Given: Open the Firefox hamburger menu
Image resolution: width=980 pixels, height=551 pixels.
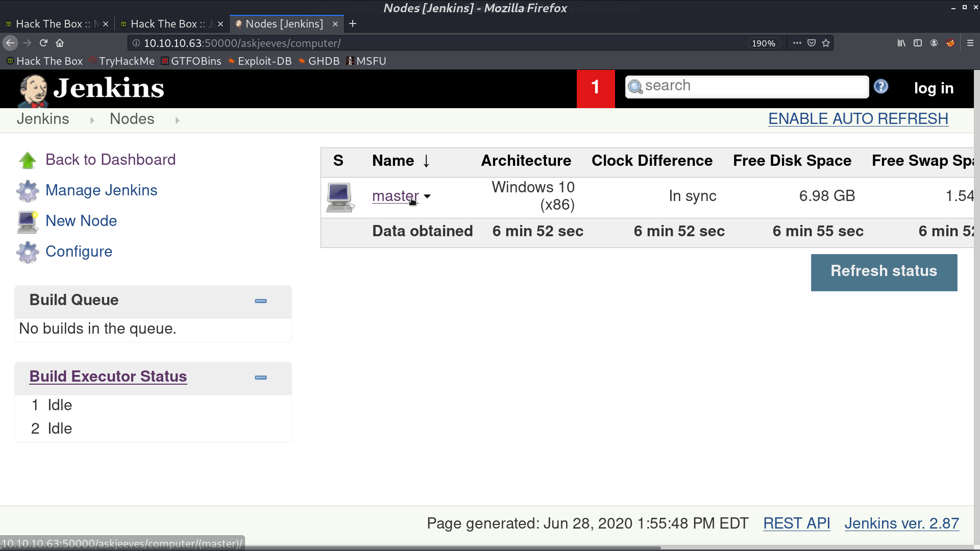Looking at the screenshot, I should 970,43.
